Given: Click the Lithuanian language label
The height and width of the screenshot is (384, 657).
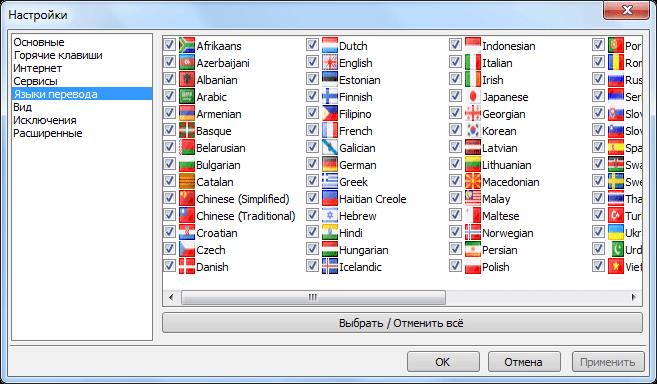Looking at the screenshot, I should coord(507,165).
